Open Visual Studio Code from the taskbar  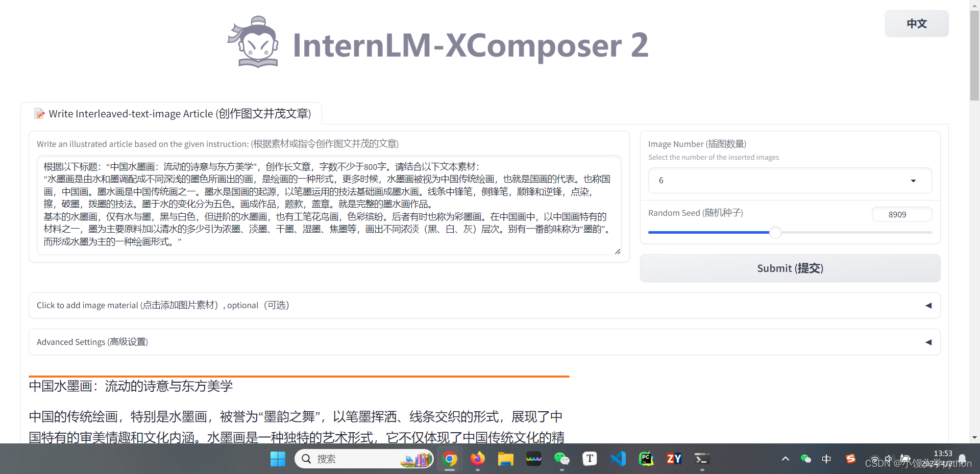tap(618, 459)
